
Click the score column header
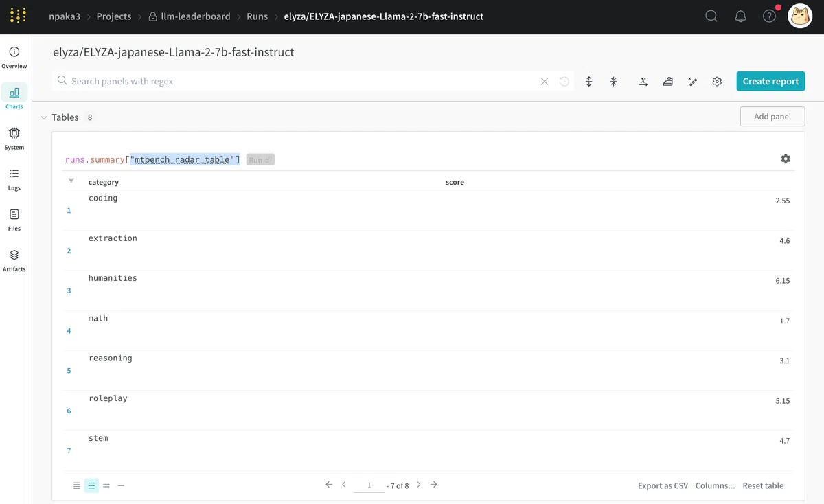pos(455,182)
